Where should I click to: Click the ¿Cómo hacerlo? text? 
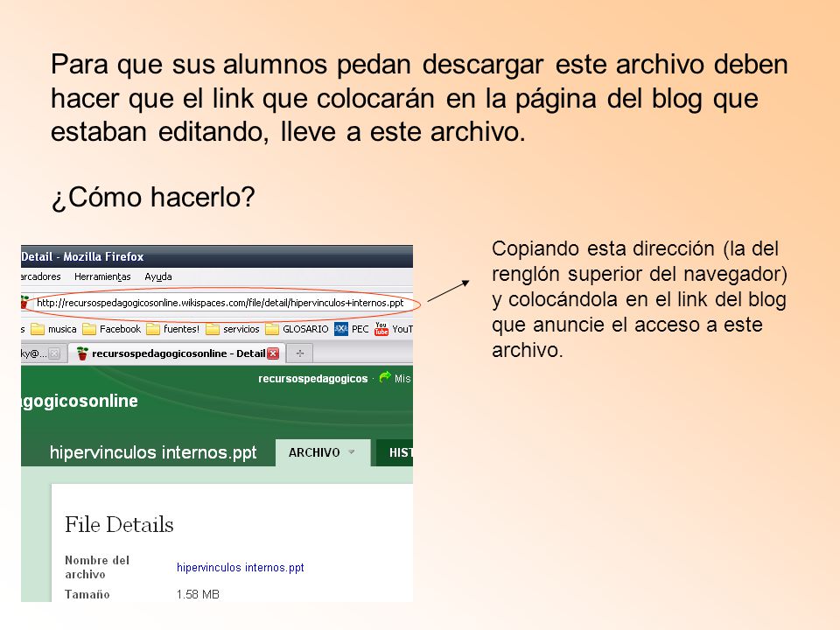[153, 197]
